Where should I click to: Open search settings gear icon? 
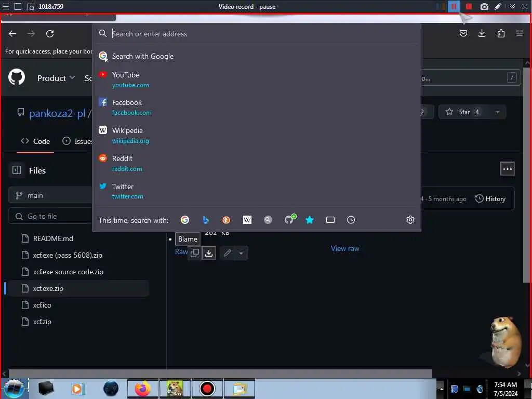click(x=410, y=220)
